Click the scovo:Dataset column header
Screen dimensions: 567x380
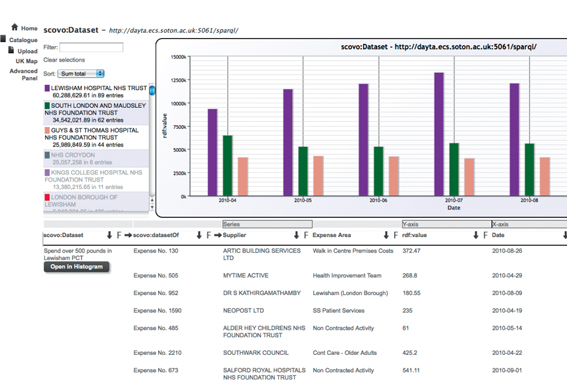tap(63, 235)
